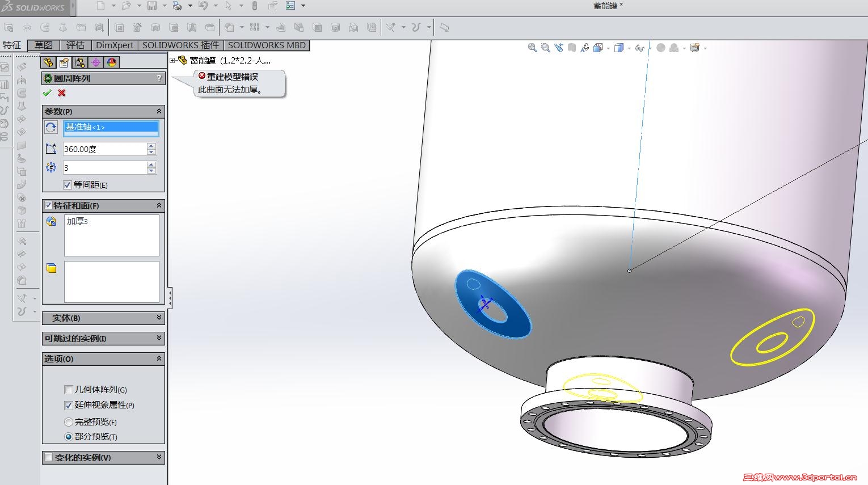Click the reverse direction button beside 基准轴
The image size is (868, 485).
[x=51, y=128]
